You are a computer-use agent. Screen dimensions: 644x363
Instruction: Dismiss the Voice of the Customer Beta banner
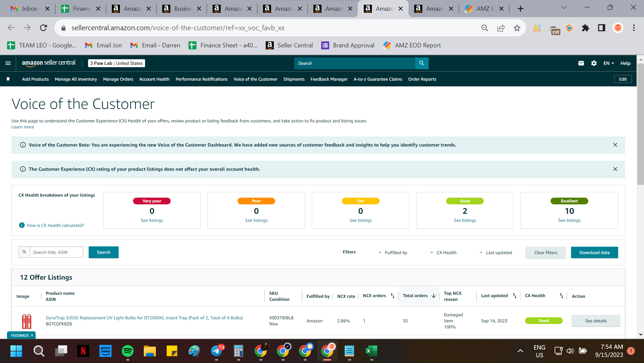tap(615, 145)
